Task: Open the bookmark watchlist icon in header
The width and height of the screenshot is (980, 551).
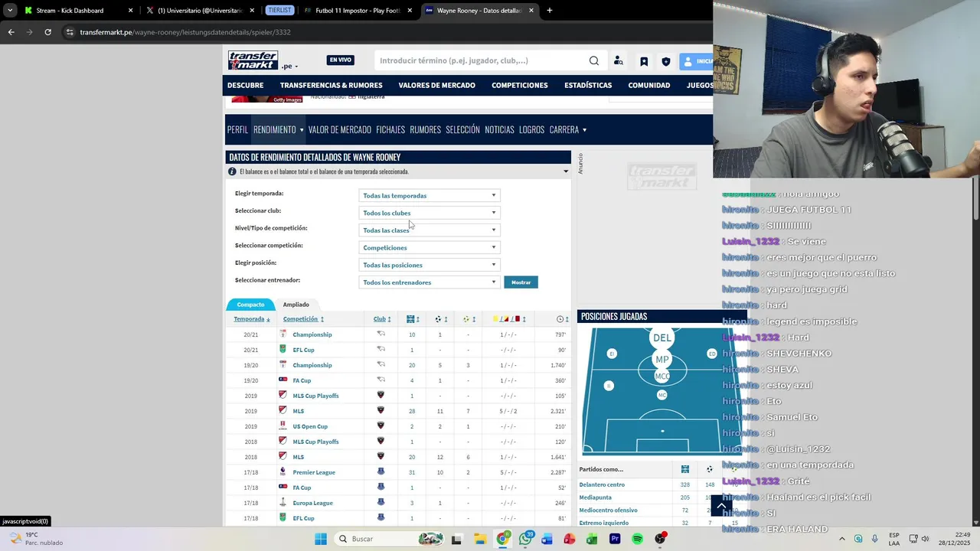Action: 644,61
